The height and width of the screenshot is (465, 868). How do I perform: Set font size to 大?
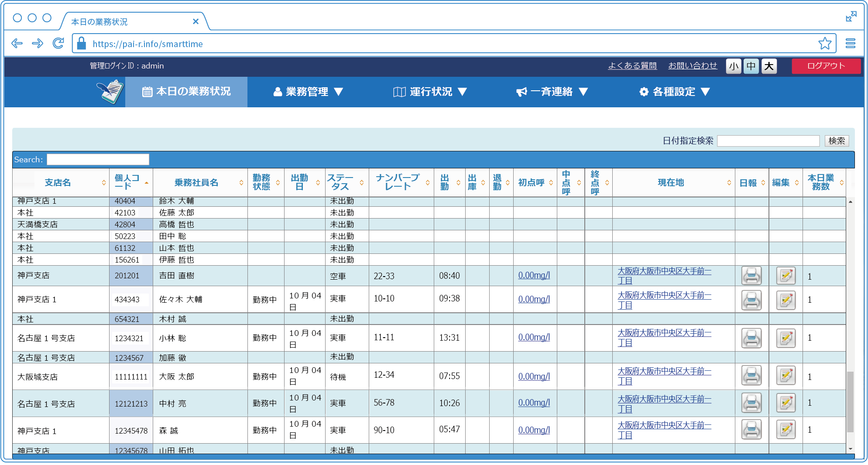click(x=769, y=66)
